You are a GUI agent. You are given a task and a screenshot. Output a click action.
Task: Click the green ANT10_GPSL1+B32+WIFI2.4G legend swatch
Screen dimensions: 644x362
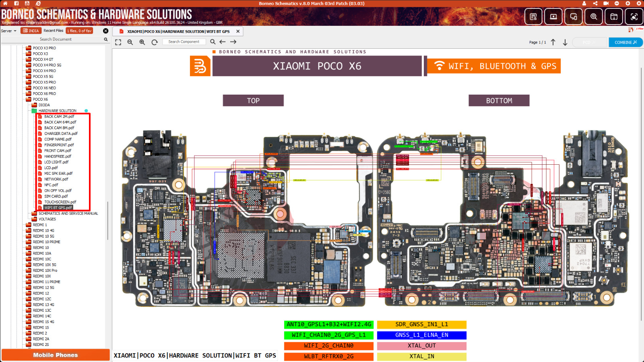tap(329, 325)
